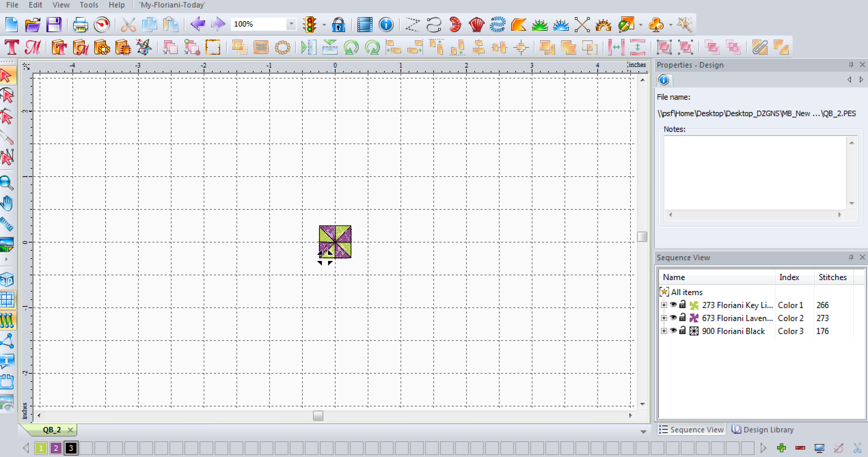Click the Print icon
Viewport: 868px width, 457px height.
pyautogui.click(x=81, y=25)
